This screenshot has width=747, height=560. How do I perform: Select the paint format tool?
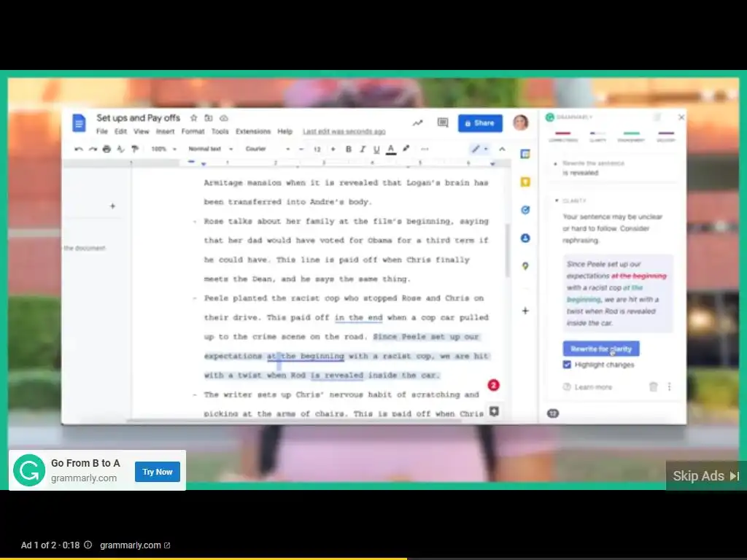[x=135, y=149]
